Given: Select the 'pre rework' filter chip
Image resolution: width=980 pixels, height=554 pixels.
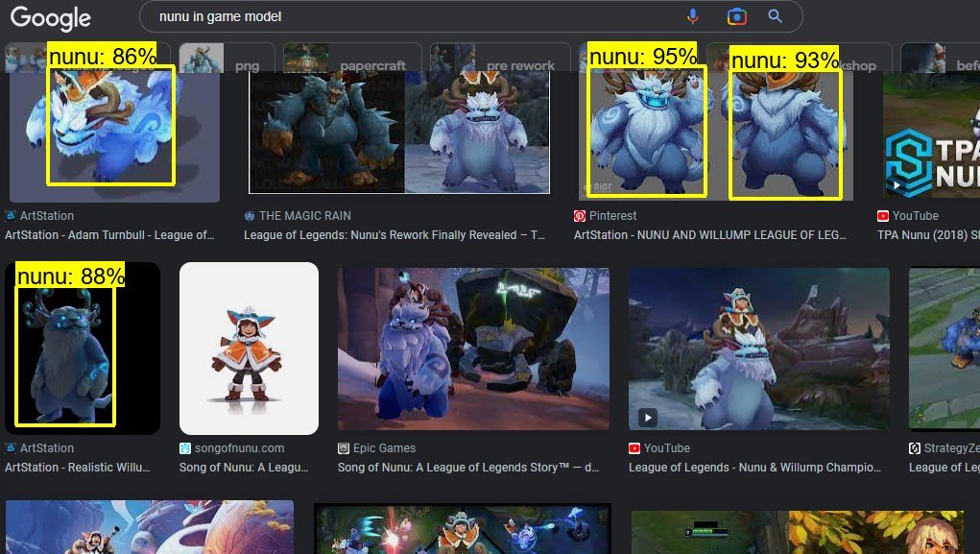Looking at the screenshot, I should click(x=500, y=58).
